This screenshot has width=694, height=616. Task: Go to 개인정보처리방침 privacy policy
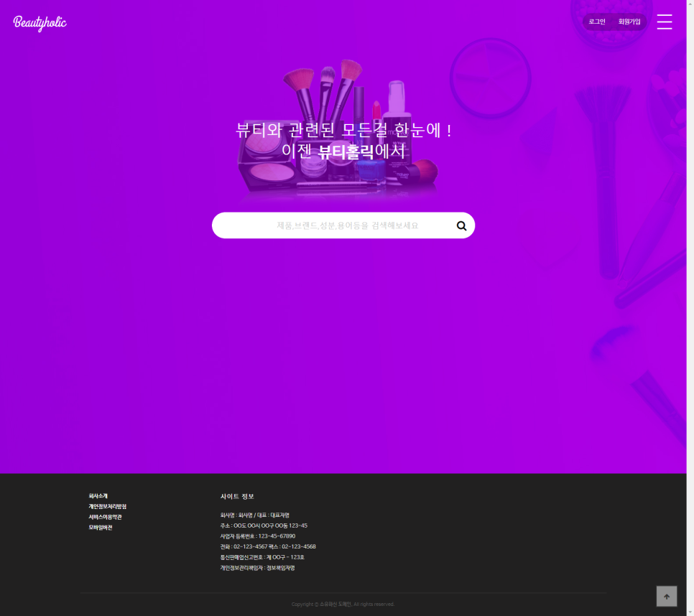click(x=107, y=507)
